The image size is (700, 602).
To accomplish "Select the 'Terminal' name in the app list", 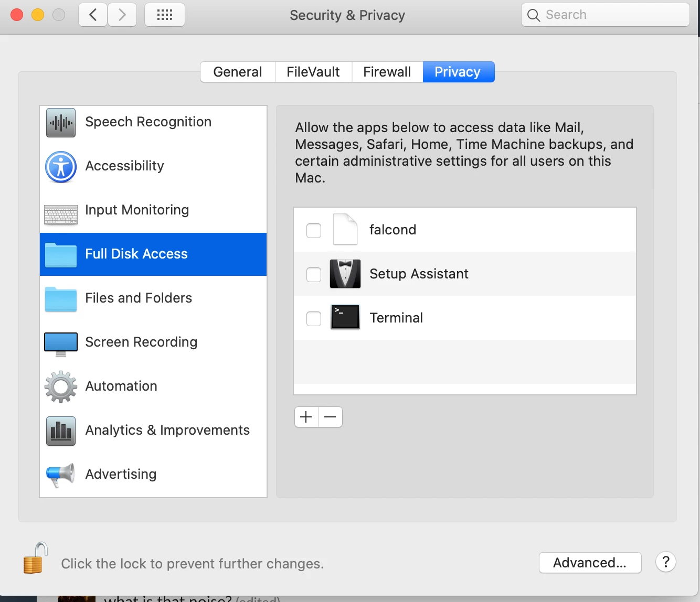I will pos(396,318).
